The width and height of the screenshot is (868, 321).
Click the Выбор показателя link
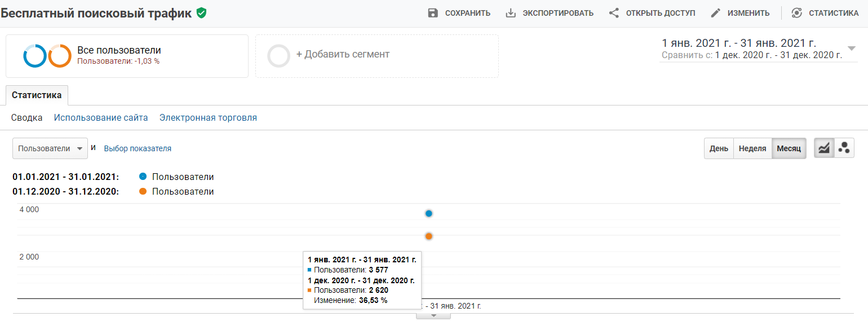(x=138, y=148)
